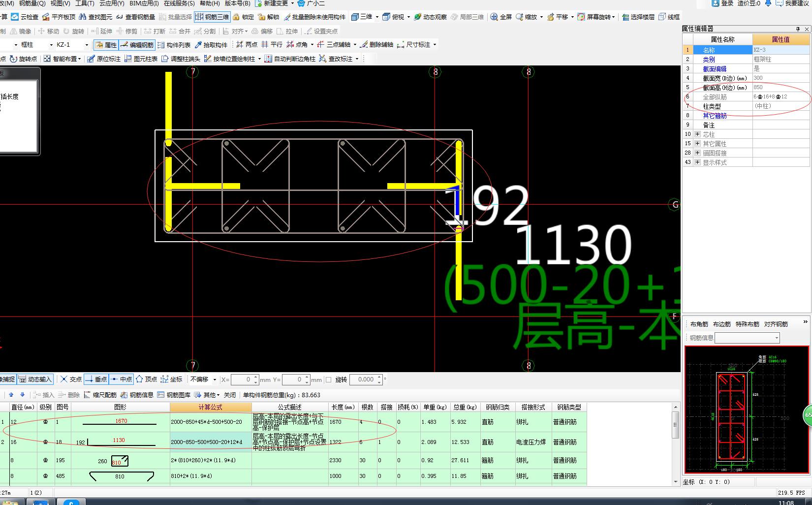Click 关闭 to close rebar editor
The image size is (812, 505).
click(x=230, y=395)
